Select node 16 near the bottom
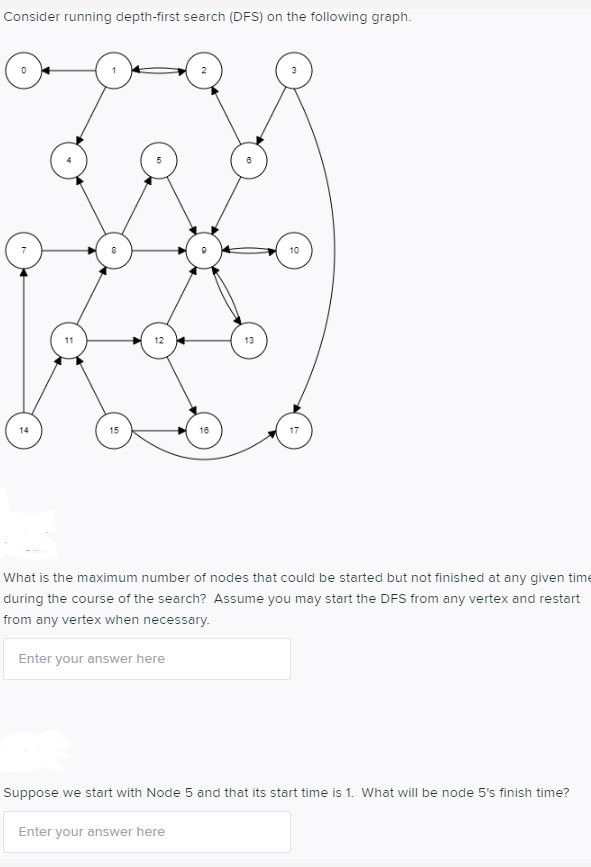 (x=204, y=430)
